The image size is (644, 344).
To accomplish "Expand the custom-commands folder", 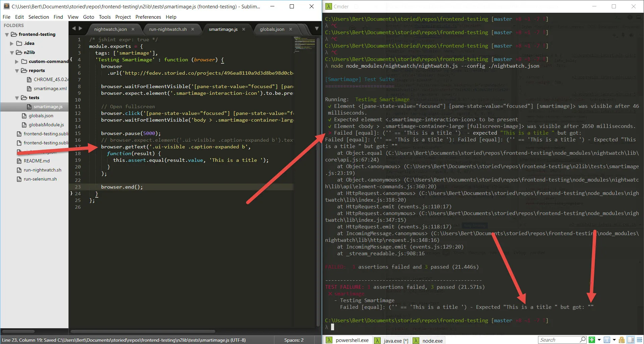I will (17, 62).
